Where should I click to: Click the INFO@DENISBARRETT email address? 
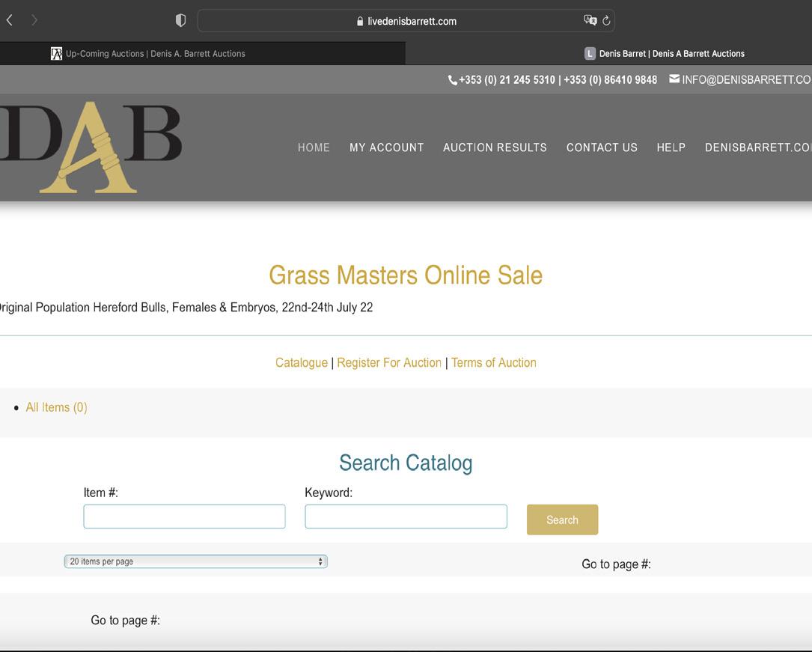(x=747, y=80)
